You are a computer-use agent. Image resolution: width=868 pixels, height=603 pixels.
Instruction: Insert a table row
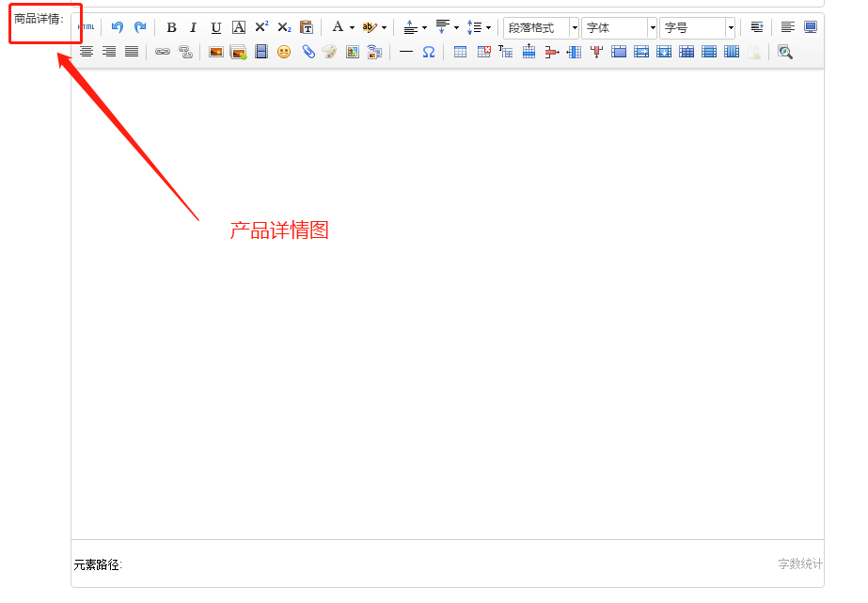[x=529, y=52]
